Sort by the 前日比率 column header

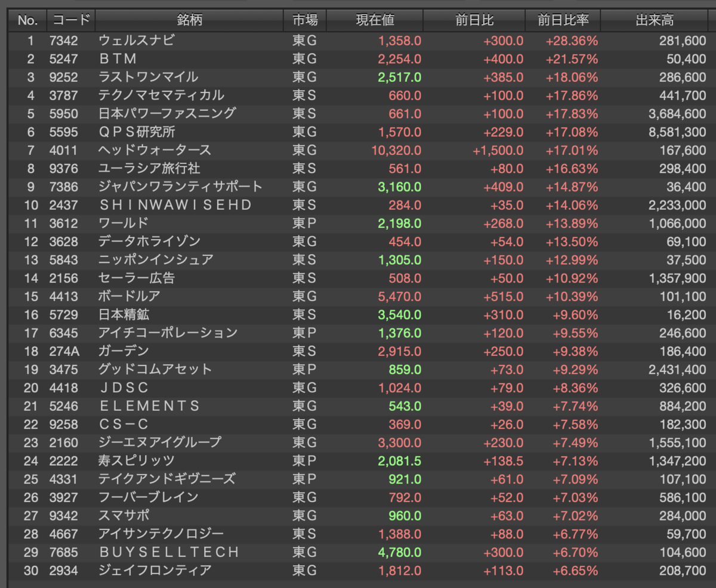[563, 21]
